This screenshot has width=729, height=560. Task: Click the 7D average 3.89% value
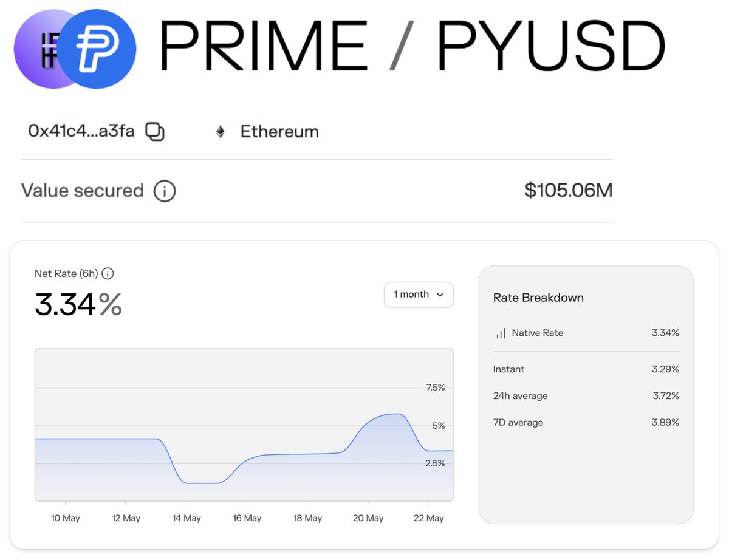(665, 423)
